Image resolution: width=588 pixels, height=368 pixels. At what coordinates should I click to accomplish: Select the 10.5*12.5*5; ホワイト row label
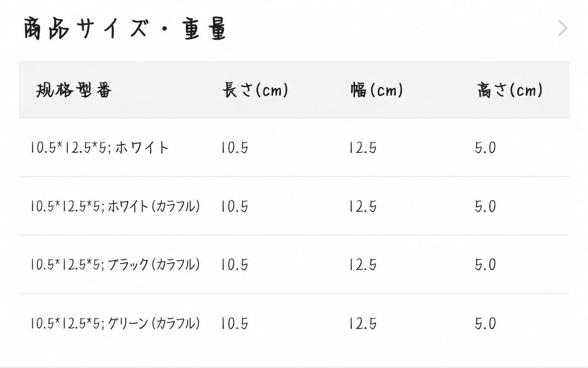tap(99, 148)
